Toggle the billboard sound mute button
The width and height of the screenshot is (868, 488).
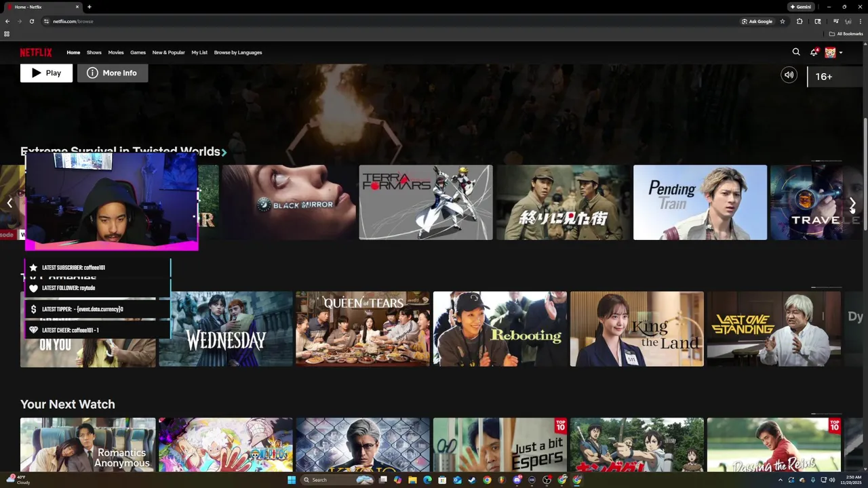[x=789, y=75]
